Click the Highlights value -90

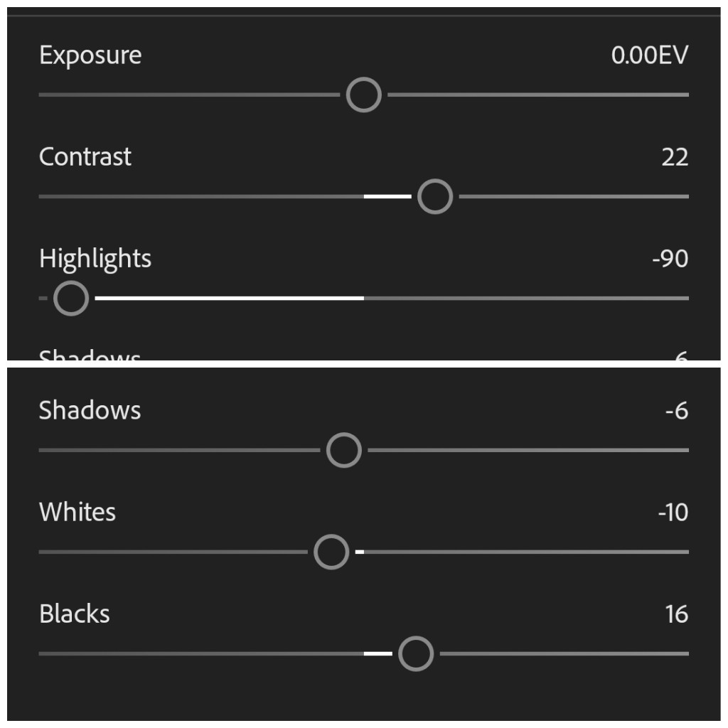pos(670,259)
